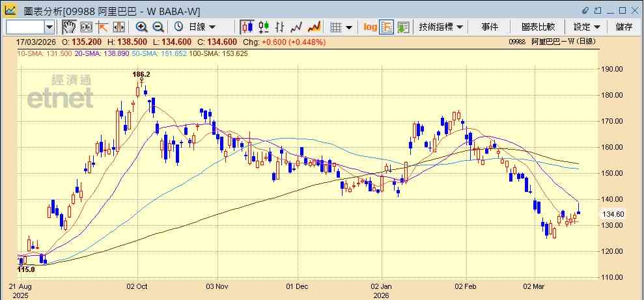Select the orange arrow cursor tool
Screen dimensions: 644x300
pyautogui.click(x=102, y=27)
